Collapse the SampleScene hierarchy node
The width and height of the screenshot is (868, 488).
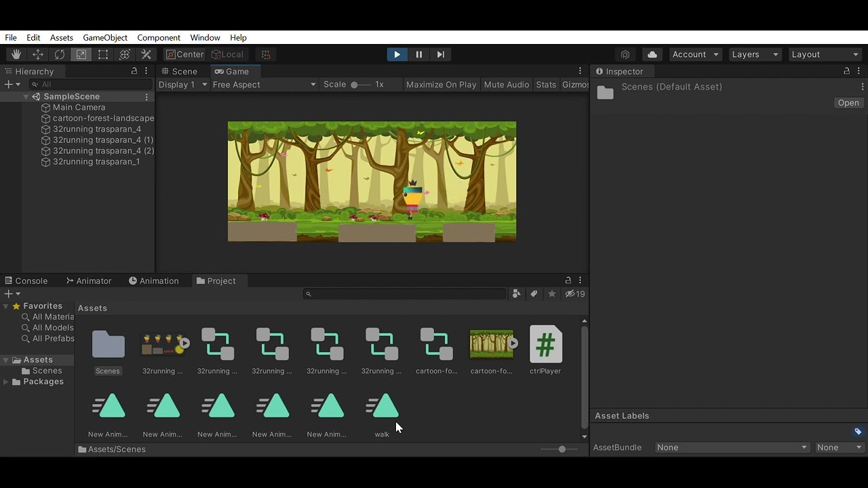tap(26, 97)
